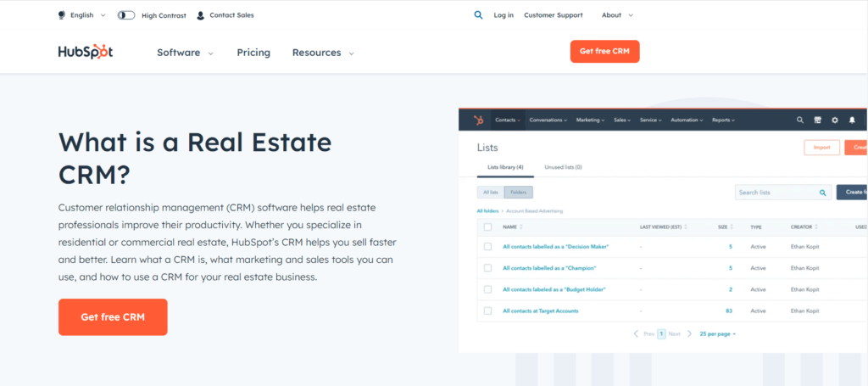
Task: Switch to Lists library (4) tab
Action: 505,166
